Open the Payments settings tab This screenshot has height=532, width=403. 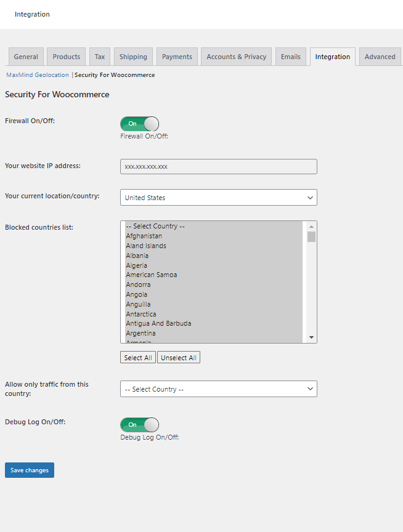[177, 55]
